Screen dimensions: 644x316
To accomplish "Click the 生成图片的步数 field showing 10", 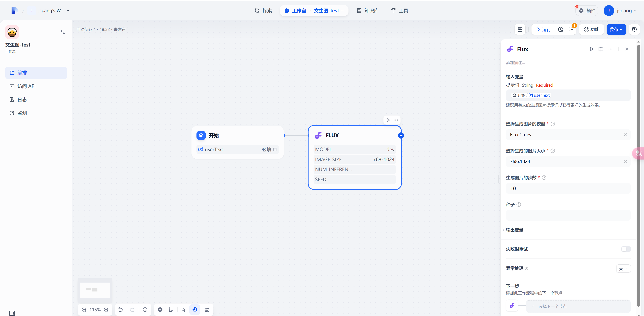I will tap(568, 188).
